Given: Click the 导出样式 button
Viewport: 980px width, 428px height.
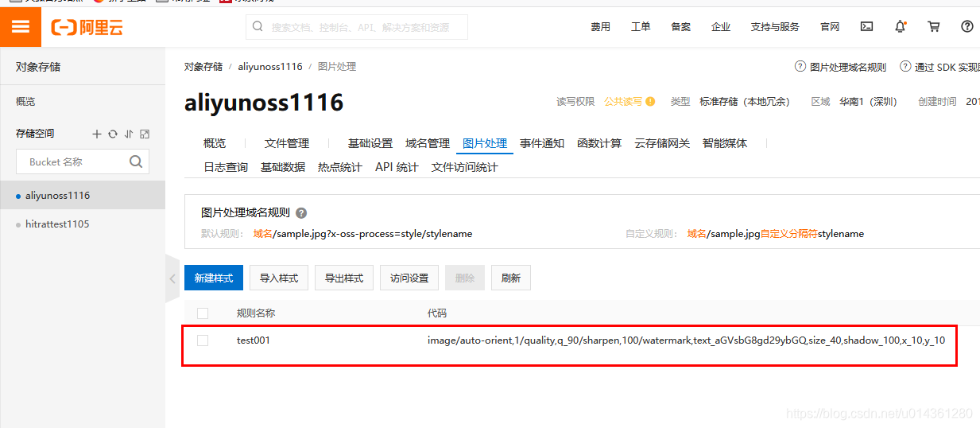Looking at the screenshot, I should [x=344, y=278].
